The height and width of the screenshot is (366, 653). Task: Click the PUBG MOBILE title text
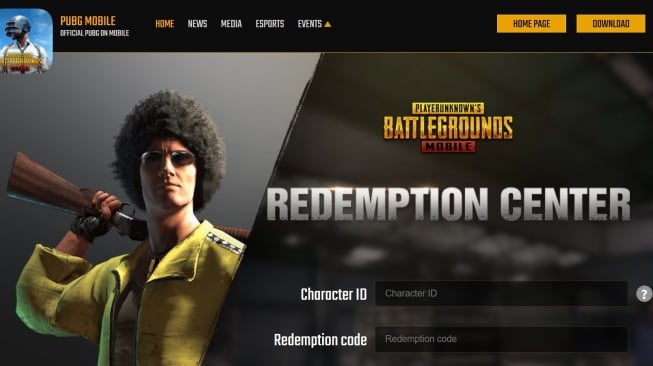88,21
